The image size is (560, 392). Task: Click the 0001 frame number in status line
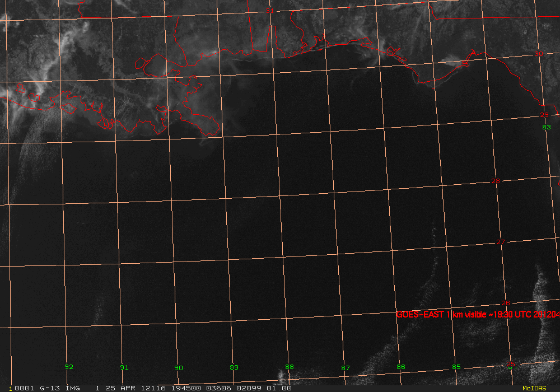coord(24,388)
